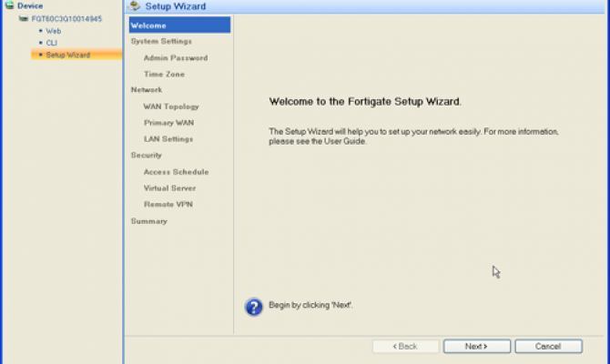
Task: Open the Virtual Server step
Action: click(169, 188)
